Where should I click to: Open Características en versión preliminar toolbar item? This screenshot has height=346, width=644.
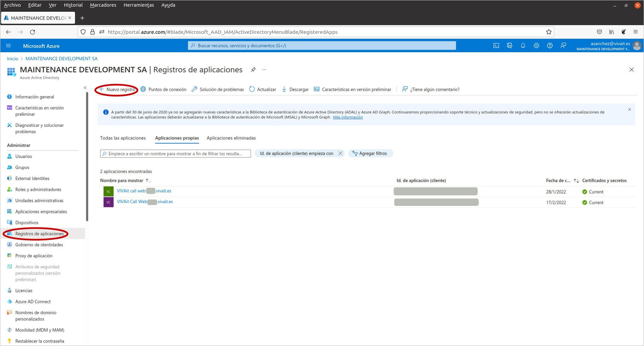click(x=352, y=89)
